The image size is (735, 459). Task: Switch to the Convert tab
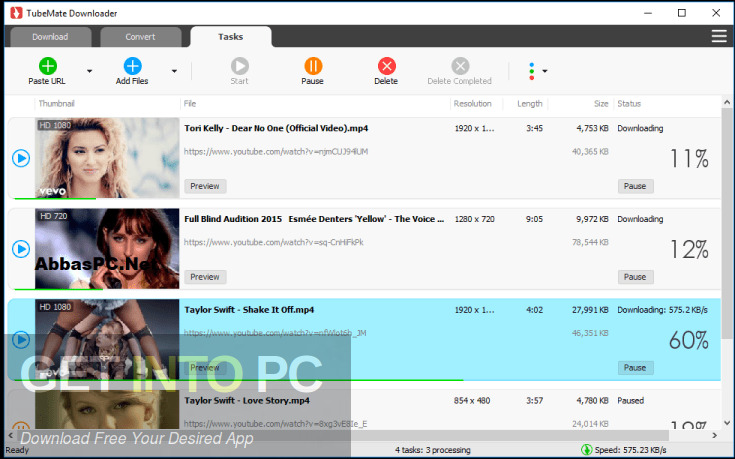[x=140, y=37]
